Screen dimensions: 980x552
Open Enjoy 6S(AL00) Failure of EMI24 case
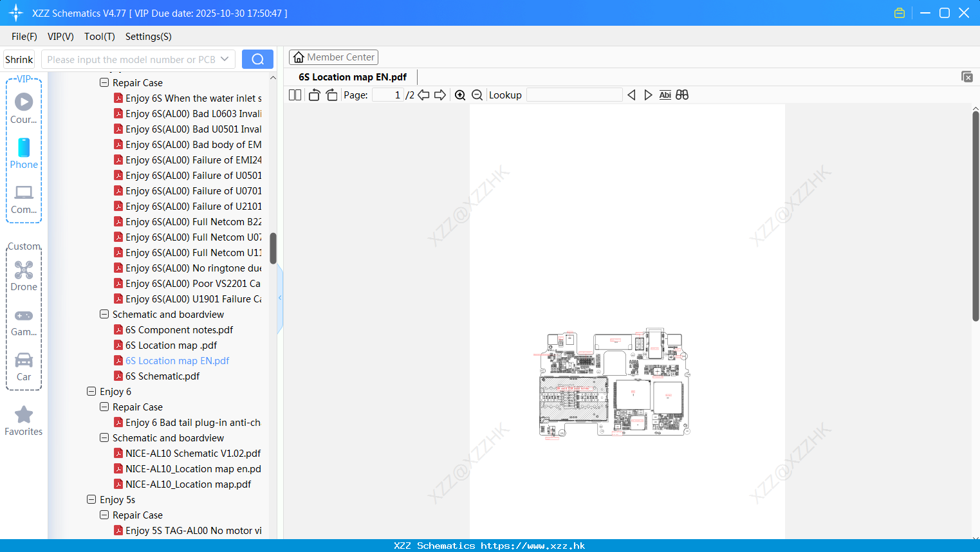click(x=188, y=160)
